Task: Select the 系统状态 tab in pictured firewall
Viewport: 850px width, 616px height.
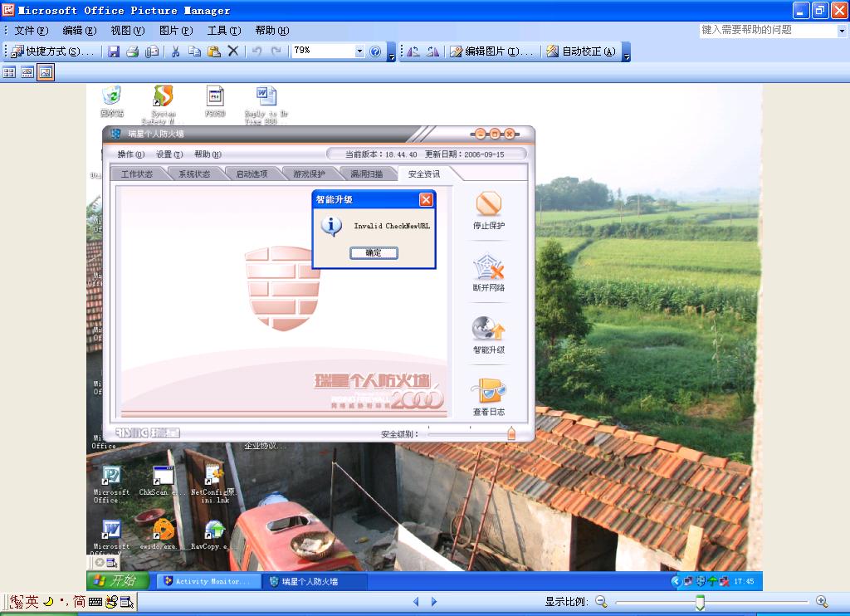Action: (194, 174)
